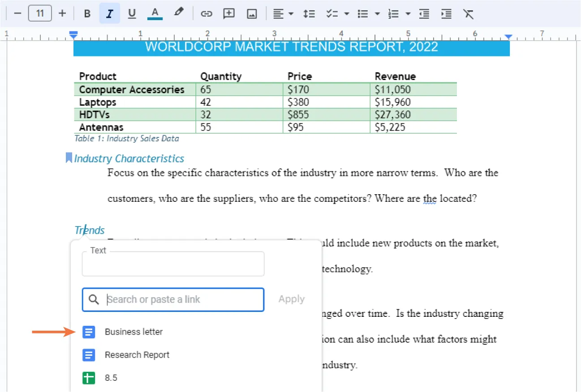
Task: Toggle underline formatting
Action: [132, 14]
